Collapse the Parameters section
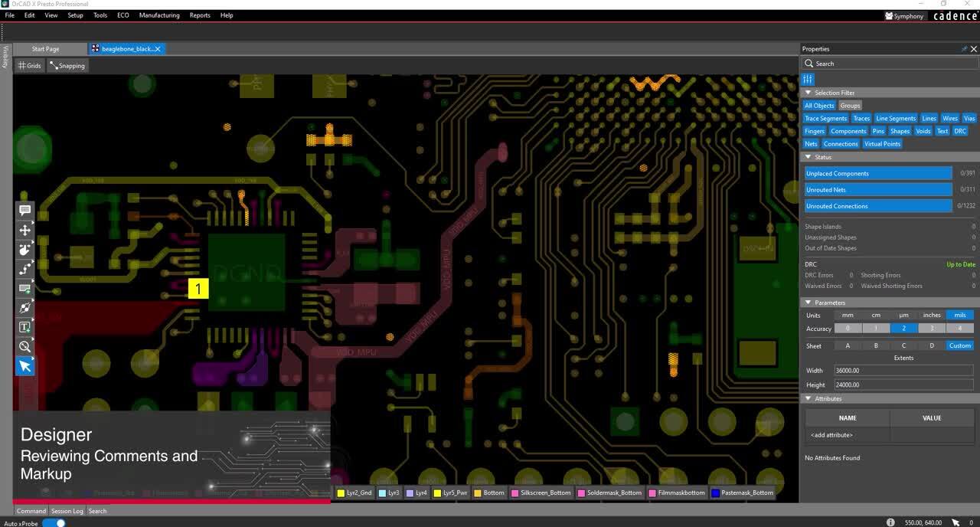The width and height of the screenshot is (980, 527). coord(808,303)
